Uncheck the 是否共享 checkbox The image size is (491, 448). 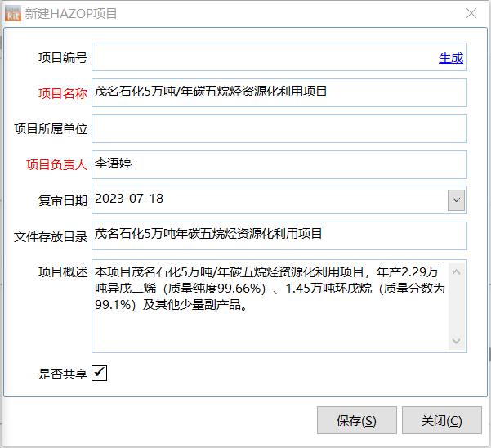pos(100,373)
